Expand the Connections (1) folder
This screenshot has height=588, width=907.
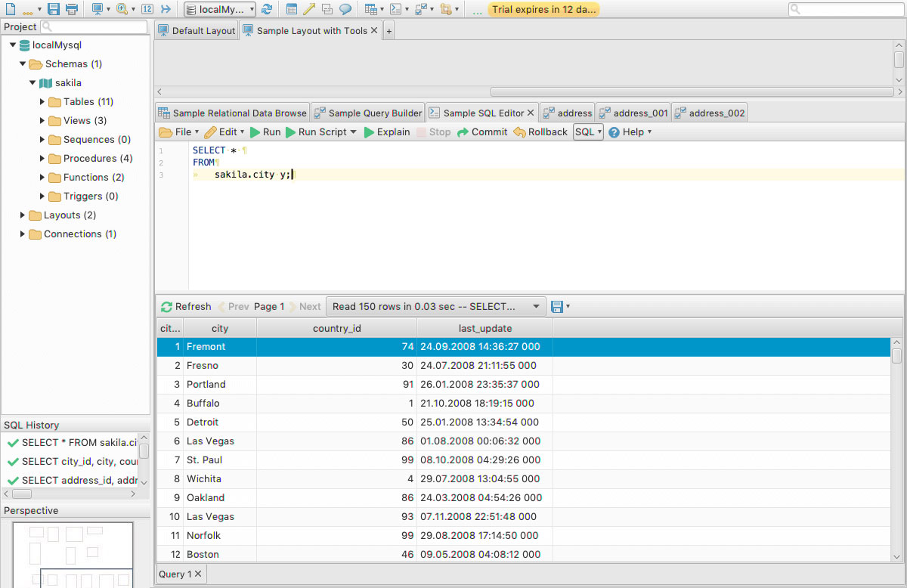pos(23,234)
